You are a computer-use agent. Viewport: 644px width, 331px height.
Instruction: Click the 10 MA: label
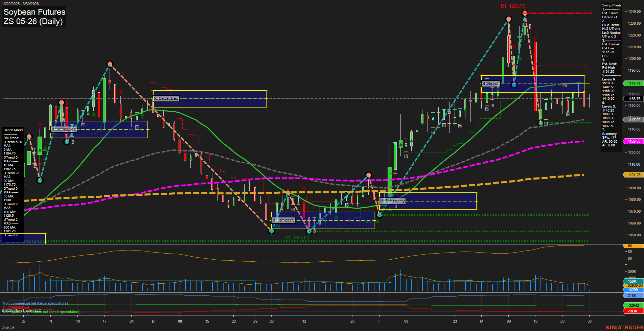(x=8, y=165)
